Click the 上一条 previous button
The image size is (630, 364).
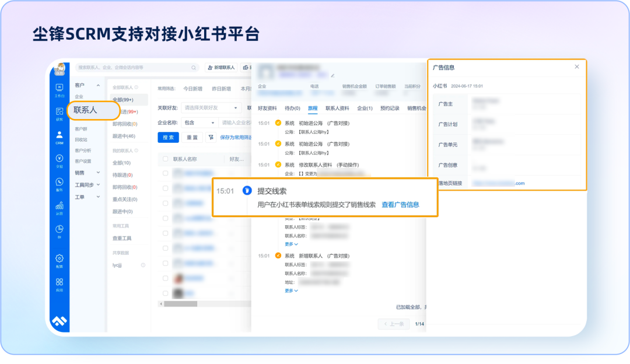coord(394,324)
